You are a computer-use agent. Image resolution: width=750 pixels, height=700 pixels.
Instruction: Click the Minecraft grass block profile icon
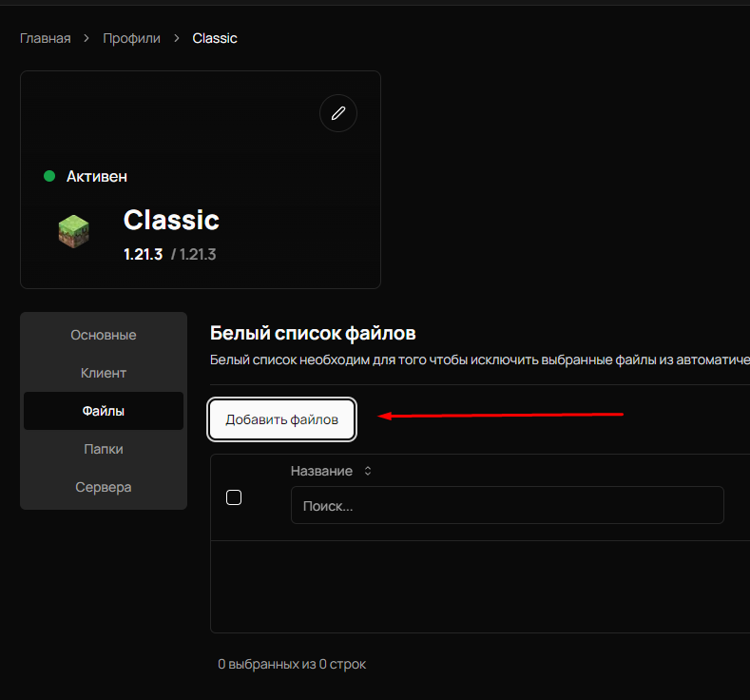(x=73, y=230)
